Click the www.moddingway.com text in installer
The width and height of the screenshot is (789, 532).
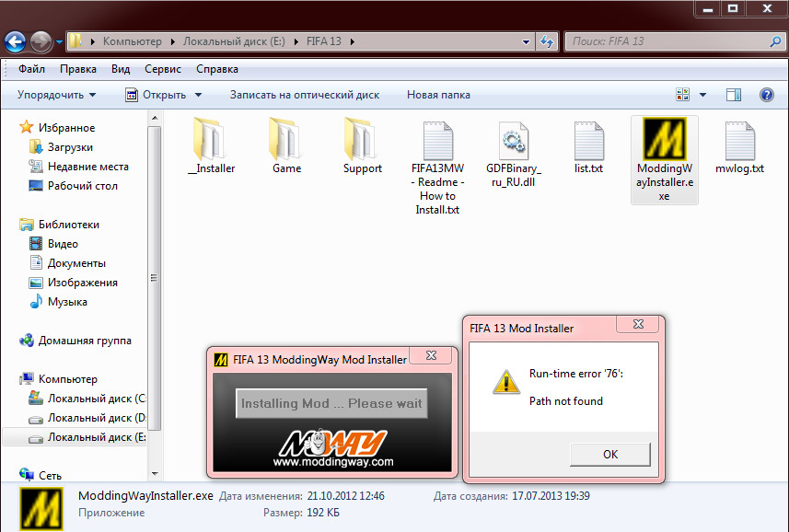[x=333, y=462]
